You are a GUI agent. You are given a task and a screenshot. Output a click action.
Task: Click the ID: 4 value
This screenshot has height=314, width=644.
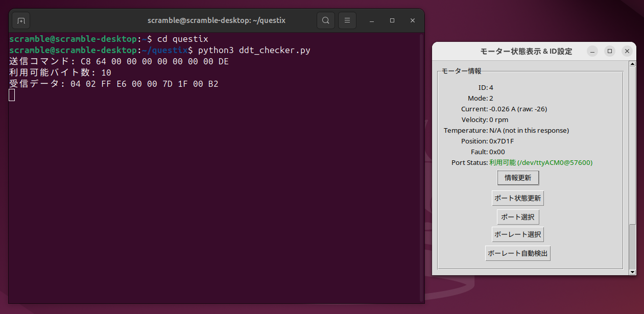(x=491, y=87)
